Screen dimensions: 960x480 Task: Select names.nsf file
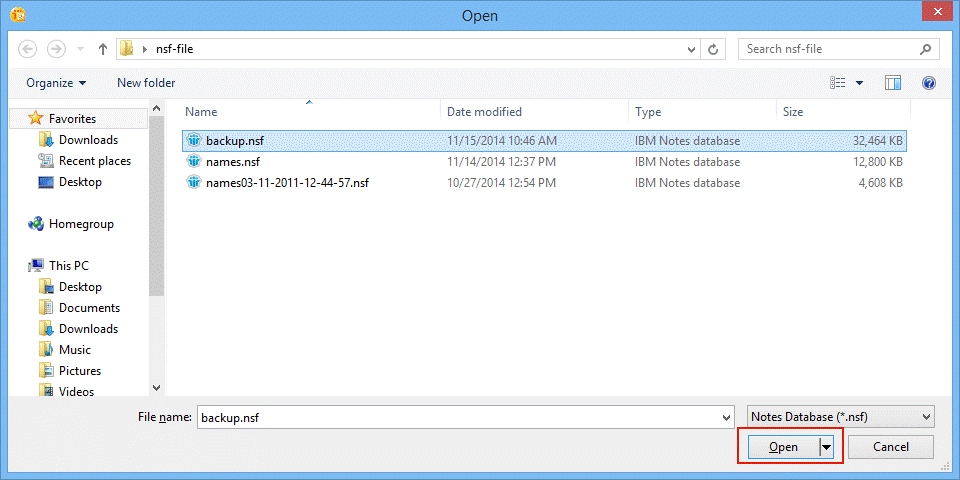pos(544,162)
